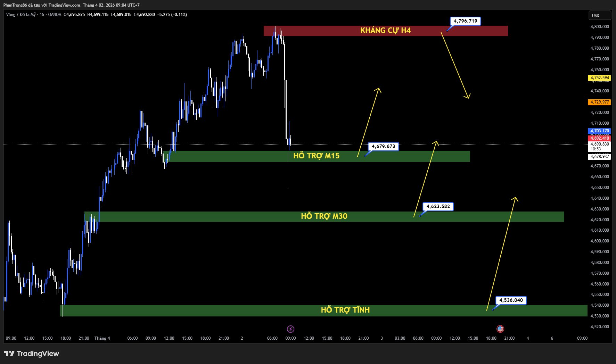Image resolution: width=616 pixels, height=364 pixels.
Task: Click the 4,678.937 price tag
Action: point(600,157)
